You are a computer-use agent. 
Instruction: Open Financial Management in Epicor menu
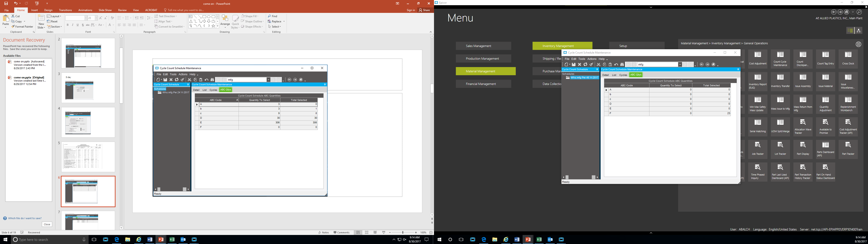point(484,84)
